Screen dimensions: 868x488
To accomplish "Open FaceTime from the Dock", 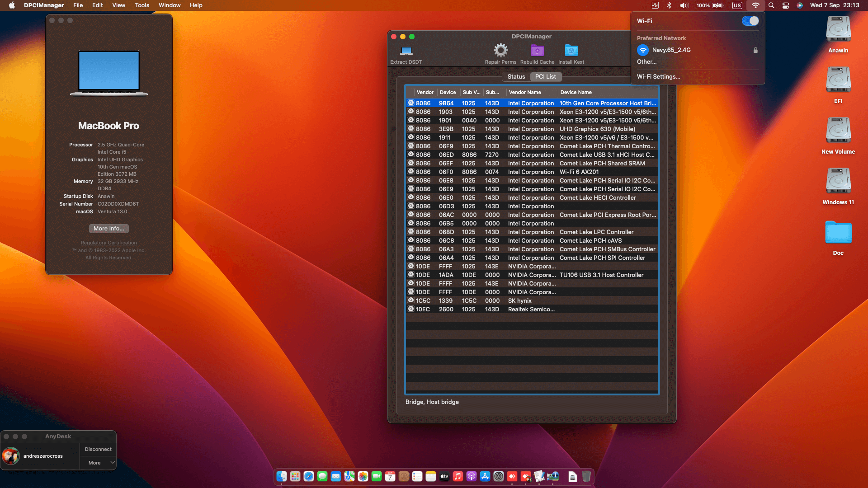I will coord(377,476).
